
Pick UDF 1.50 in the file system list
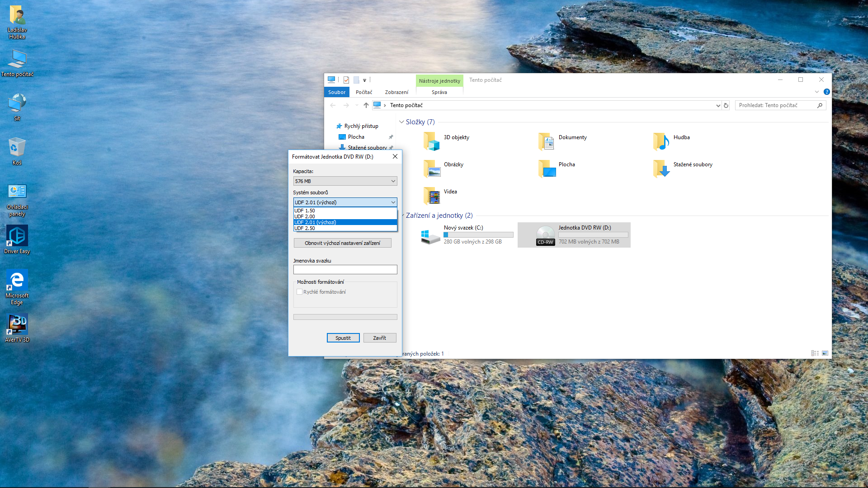tap(305, 211)
